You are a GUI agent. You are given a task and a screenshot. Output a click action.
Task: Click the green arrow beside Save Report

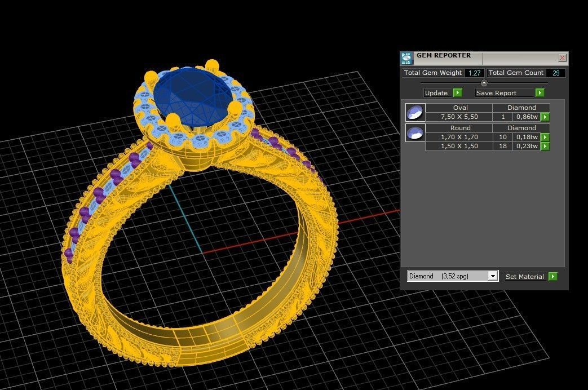[540, 92]
